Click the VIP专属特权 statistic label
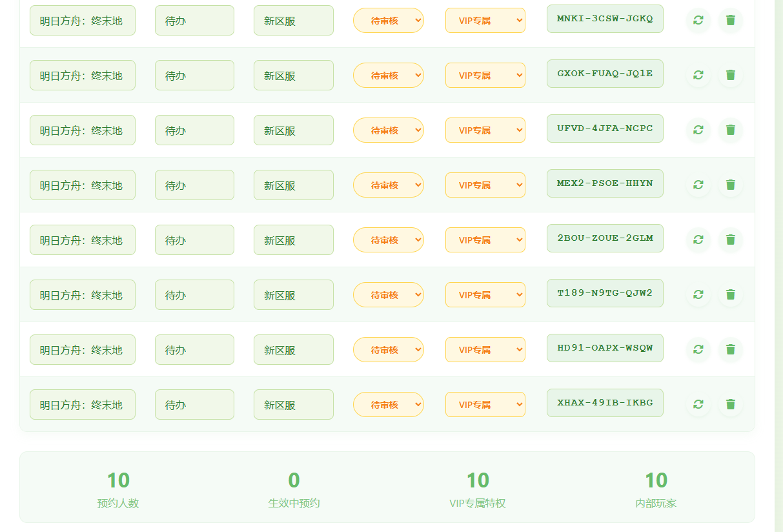The width and height of the screenshot is (783, 532). [x=478, y=504]
